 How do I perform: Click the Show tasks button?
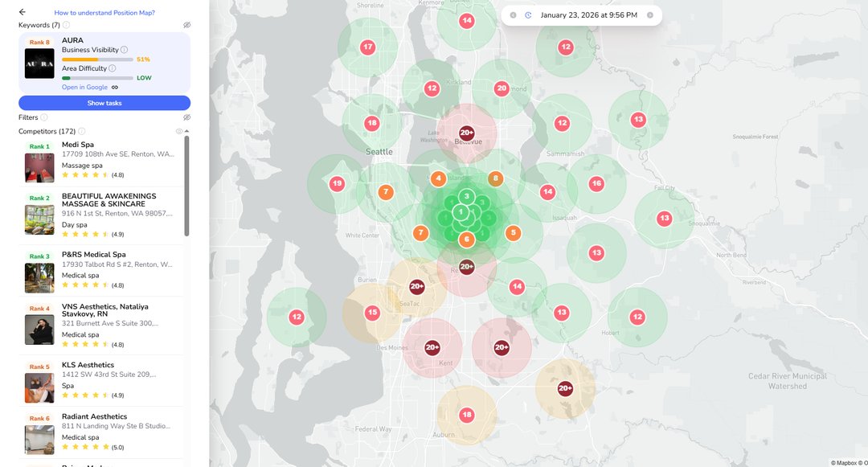click(104, 103)
